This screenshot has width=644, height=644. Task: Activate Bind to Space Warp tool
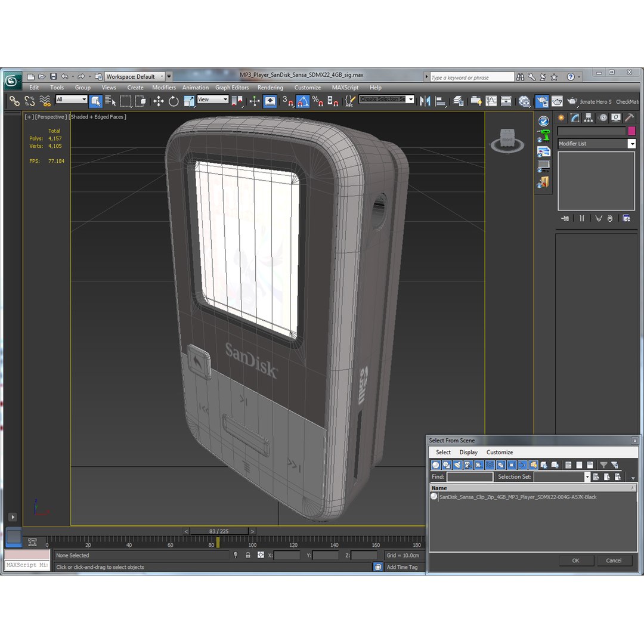pyautogui.click(x=45, y=101)
